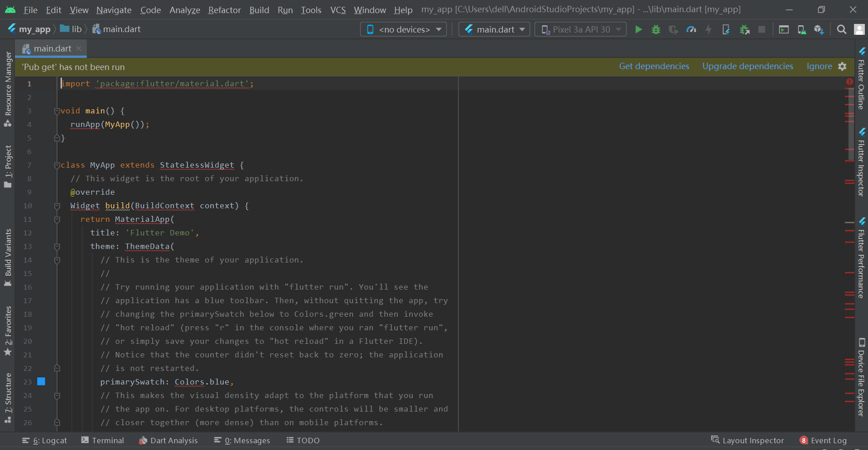Click the red error indicator in gutter stripe
Screen dimensions: 868x450
coord(849,82)
